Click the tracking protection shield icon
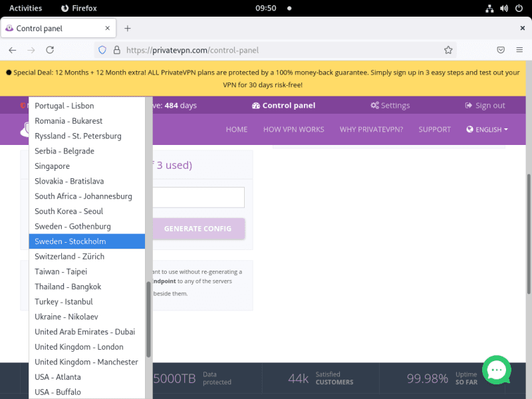Screen dimensions: 532x399 [102, 50]
